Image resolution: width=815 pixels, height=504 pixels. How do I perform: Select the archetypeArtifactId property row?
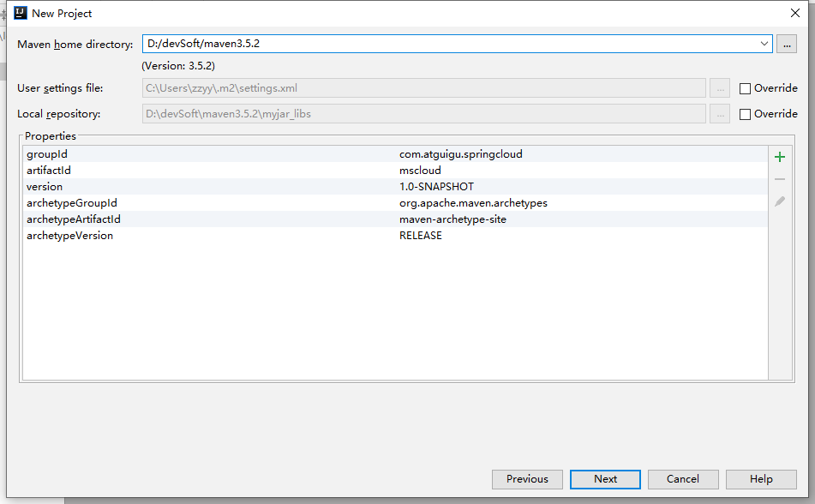point(395,219)
